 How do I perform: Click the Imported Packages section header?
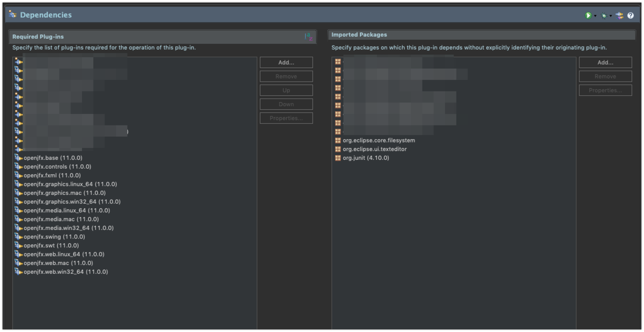pos(359,35)
